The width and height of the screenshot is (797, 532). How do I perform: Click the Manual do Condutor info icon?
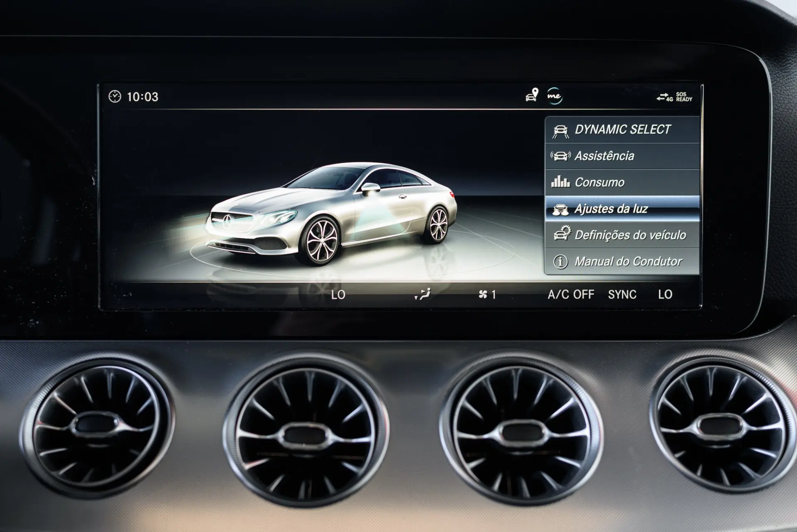[560, 262]
